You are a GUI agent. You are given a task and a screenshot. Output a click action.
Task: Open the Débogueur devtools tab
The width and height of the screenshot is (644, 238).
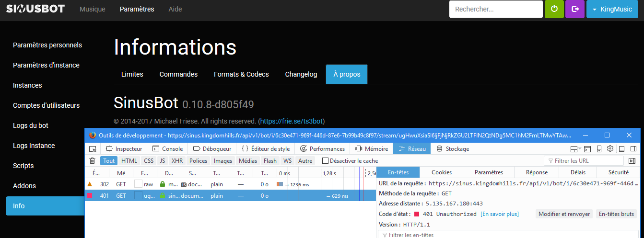[212, 149]
